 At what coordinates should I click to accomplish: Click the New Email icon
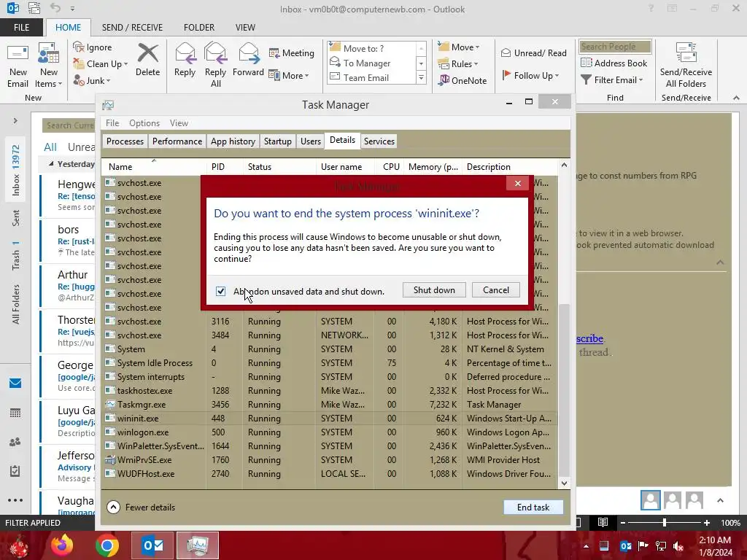pos(18,66)
